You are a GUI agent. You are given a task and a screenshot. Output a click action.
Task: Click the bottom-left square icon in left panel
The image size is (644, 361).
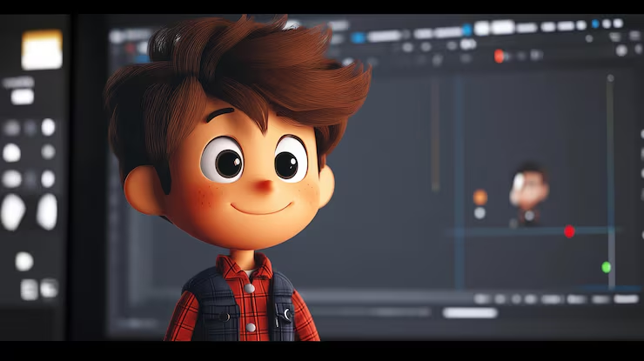(29, 289)
